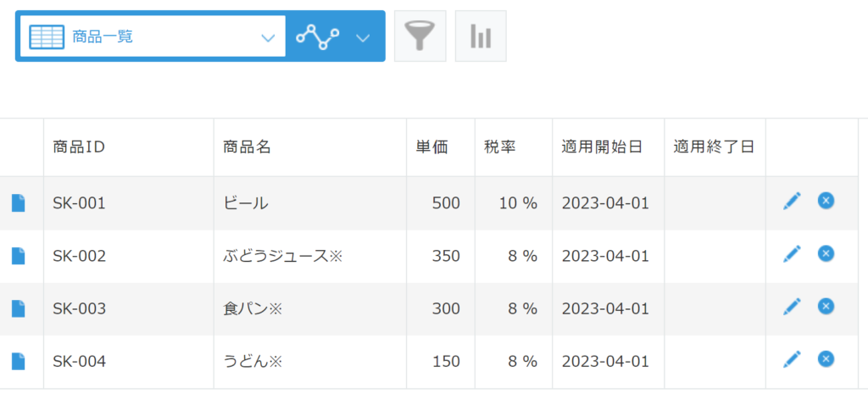Edit the うどん record with pencil
Image resolution: width=868 pixels, height=399 pixels.
[x=792, y=359]
